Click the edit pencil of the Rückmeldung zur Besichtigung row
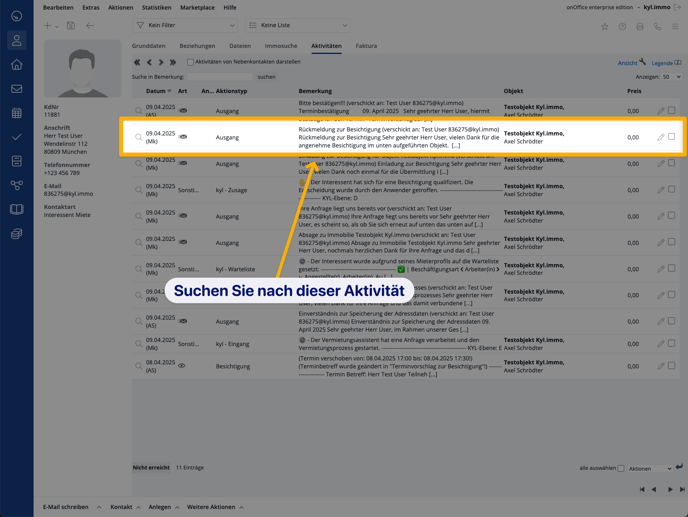Screen dimensions: 688x517 [x=660, y=137]
